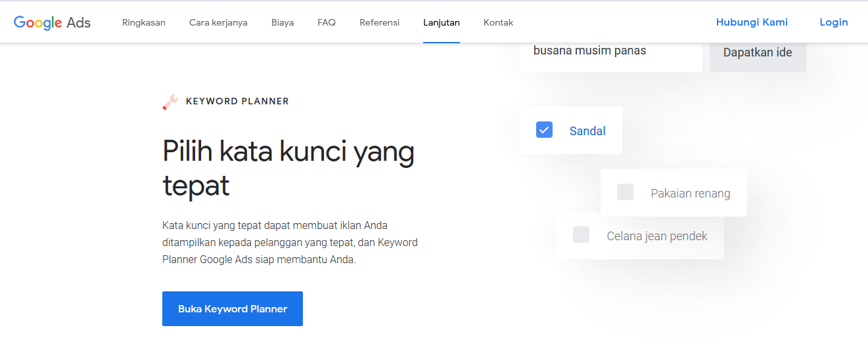
Task: Open the Kontak nav item
Action: (498, 22)
